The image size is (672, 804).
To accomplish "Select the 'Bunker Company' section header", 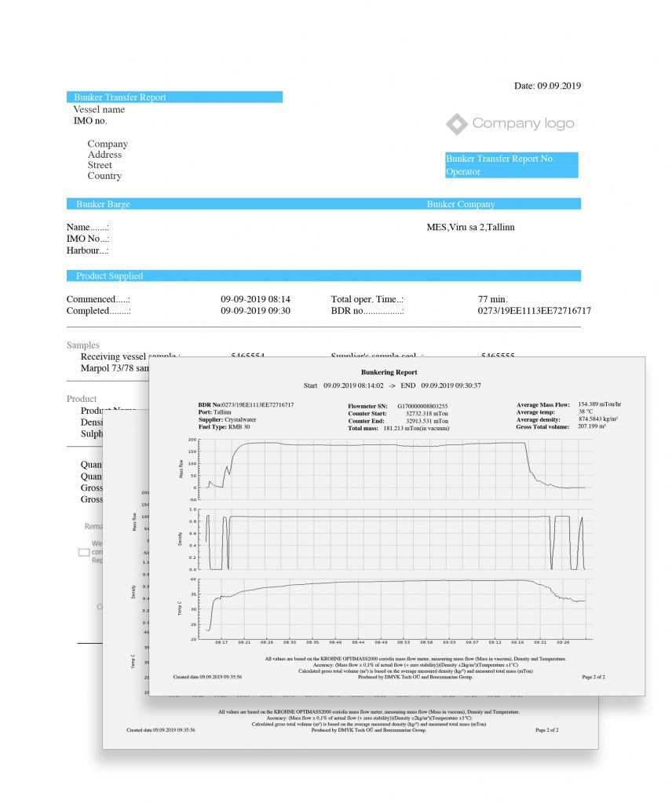I will coord(461,204).
